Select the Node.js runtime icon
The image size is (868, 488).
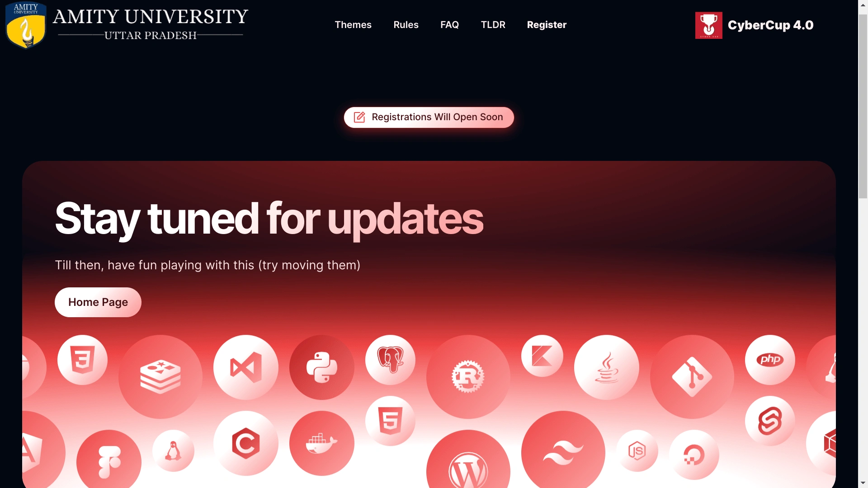pyautogui.click(x=636, y=450)
